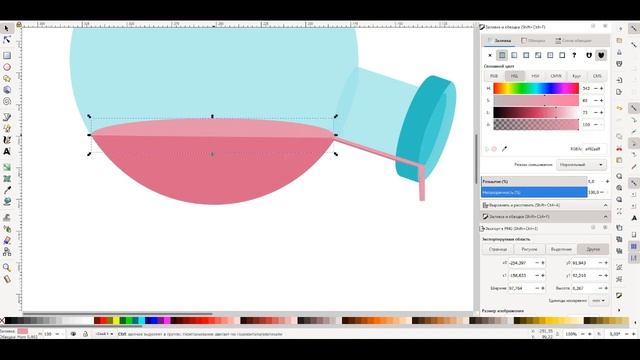The width and height of the screenshot is (640, 360).
Task: Unset the fill paint (question mark)
Action: click(x=574, y=55)
